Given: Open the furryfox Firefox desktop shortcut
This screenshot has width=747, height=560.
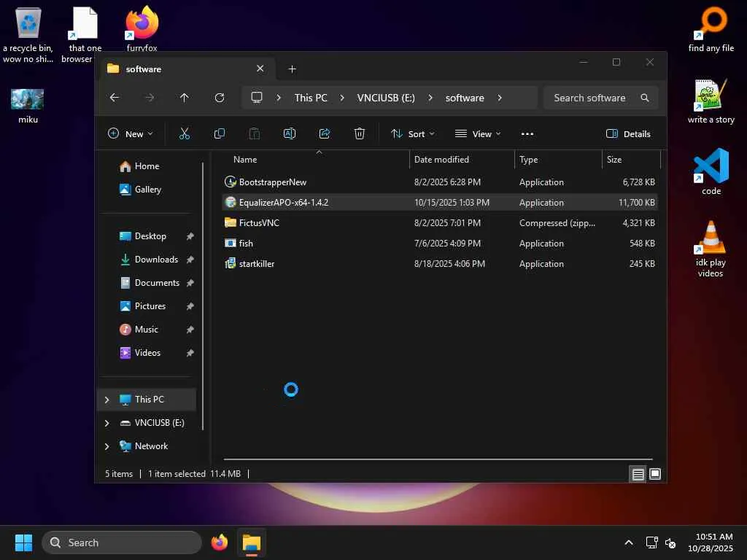Looking at the screenshot, I should click(x=142, y=28).
